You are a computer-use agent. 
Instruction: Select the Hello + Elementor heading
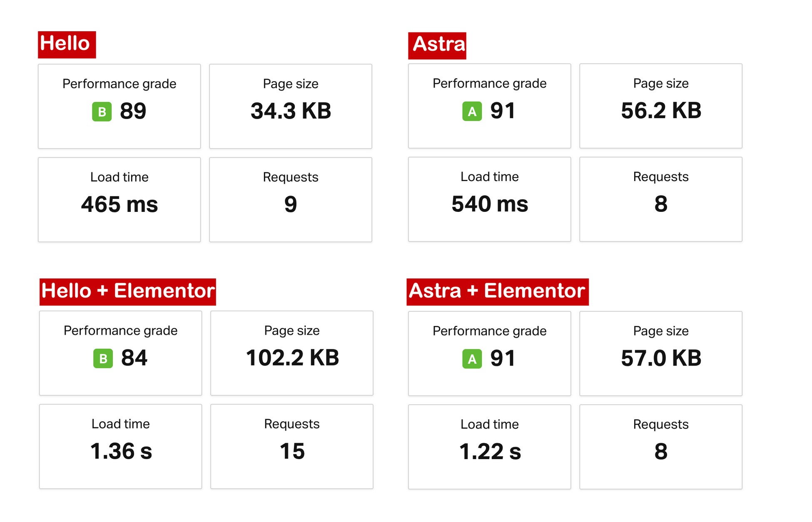coord(127,292)
